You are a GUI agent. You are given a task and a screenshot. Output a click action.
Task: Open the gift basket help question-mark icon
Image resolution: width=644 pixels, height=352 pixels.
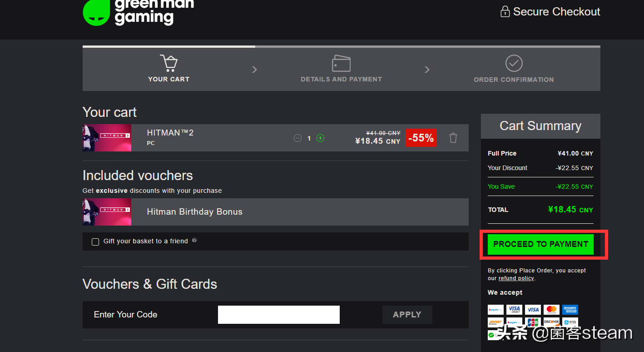(194, 240)
